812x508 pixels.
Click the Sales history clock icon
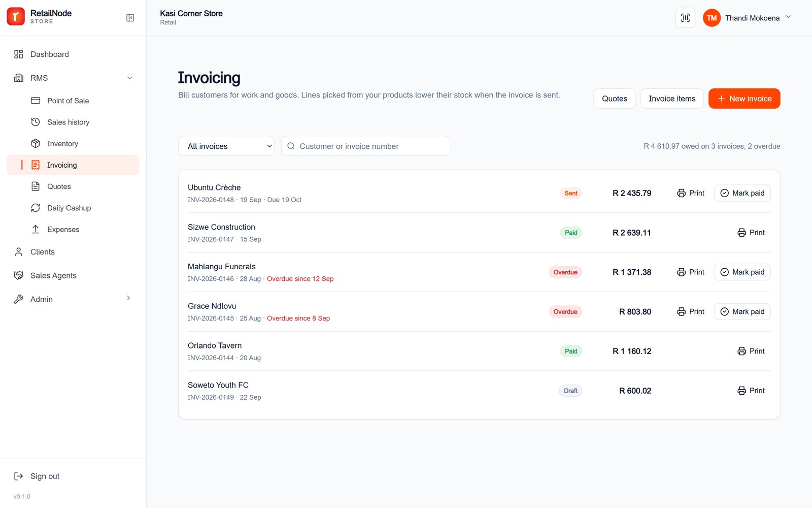[x=36, y=122]
